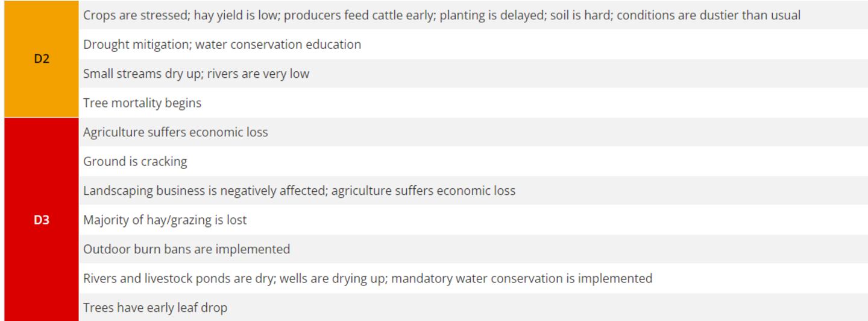Click the 'Ground is cracking' row
Viewport: 868px width, 321px height.
click(135, 162)
